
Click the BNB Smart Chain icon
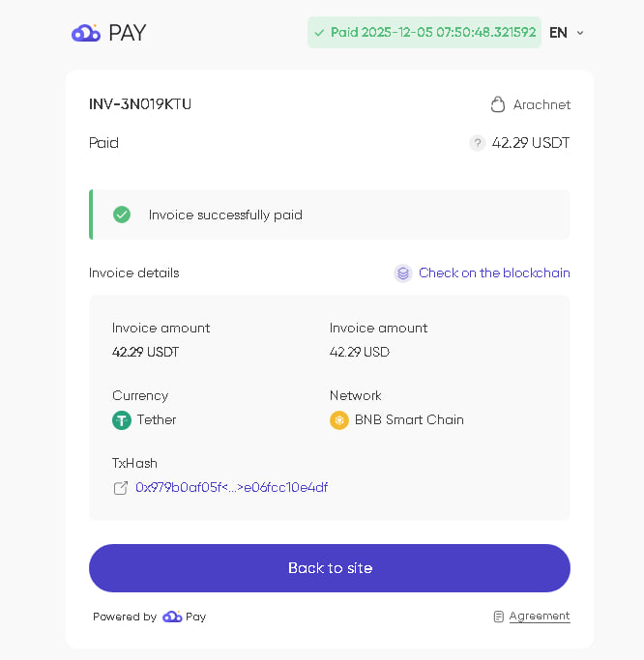coord(339,420)
